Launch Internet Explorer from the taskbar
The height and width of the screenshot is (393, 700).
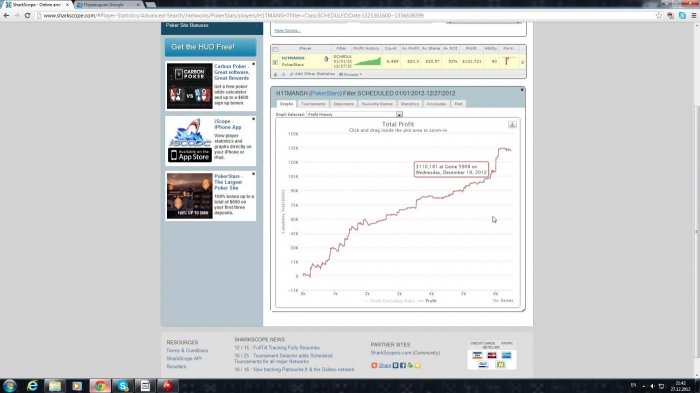(32, 385)
